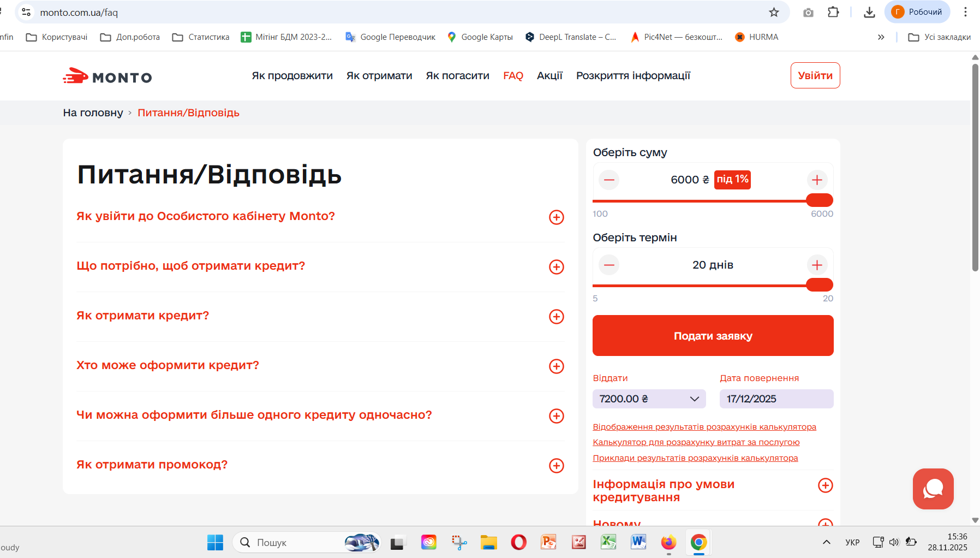Increase loan term with plus button
The width and height of the screenshot is (980, 558).
(817, 265)
